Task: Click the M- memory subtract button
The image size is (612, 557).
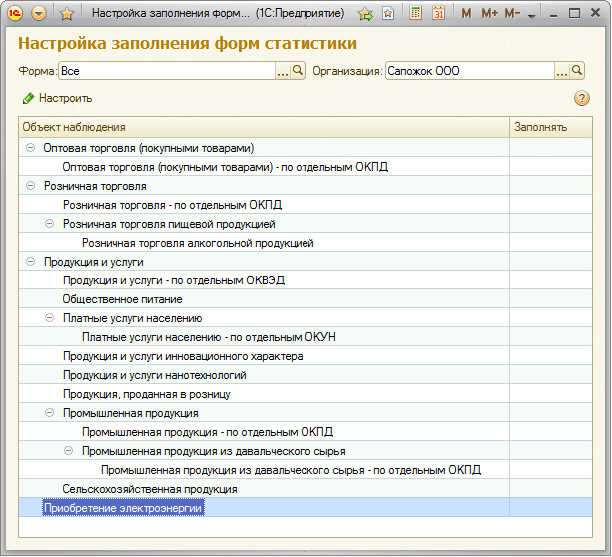Action: click(511, 13)
